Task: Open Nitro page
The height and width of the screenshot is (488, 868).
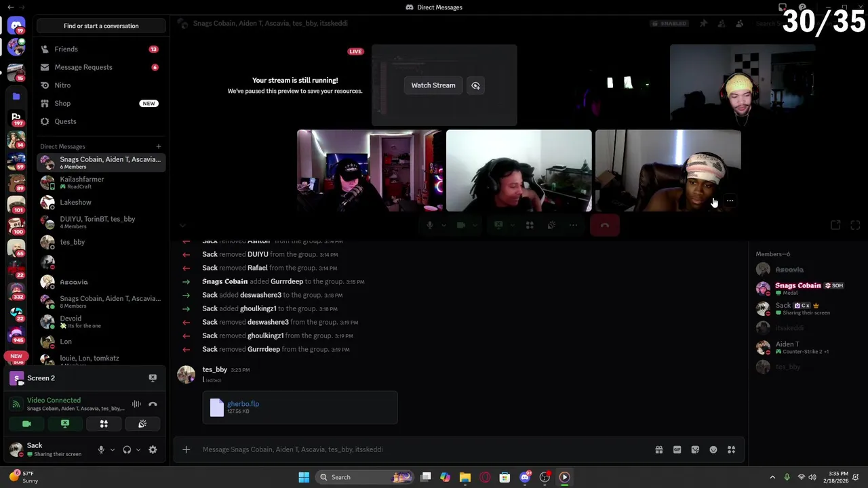Action: point(101,85)
